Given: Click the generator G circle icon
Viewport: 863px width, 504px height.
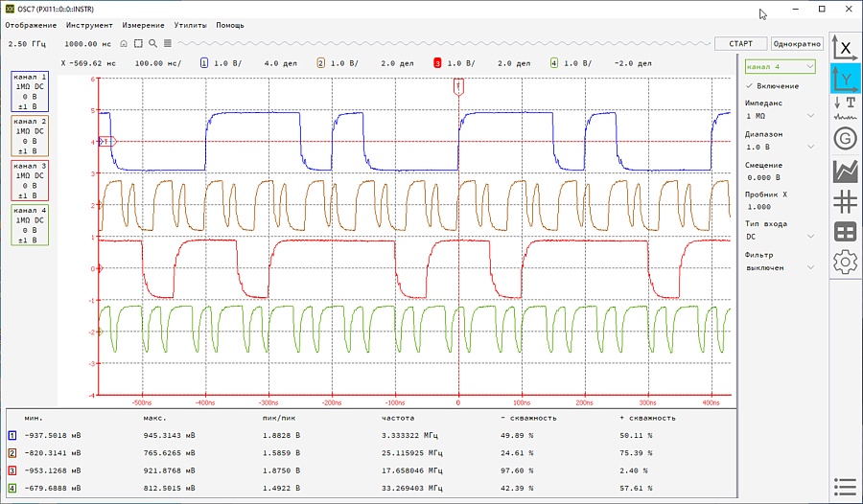Looking at the screenshot, I should (845, 139).
